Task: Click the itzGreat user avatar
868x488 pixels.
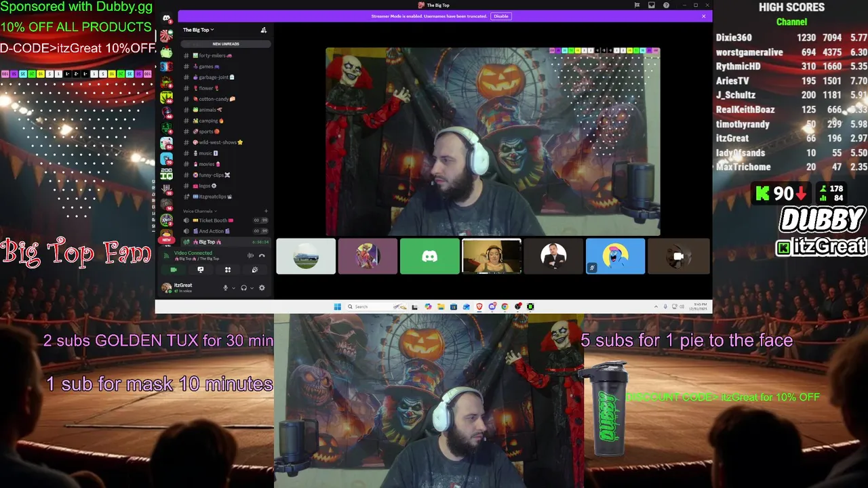Action: click(x=166, y=288)
